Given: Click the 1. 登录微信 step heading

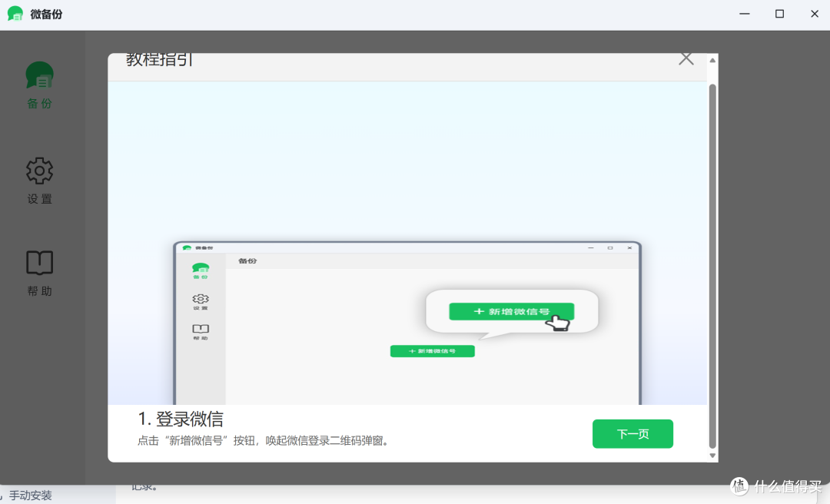Looking at the screenshot, I should pos(181,419).
